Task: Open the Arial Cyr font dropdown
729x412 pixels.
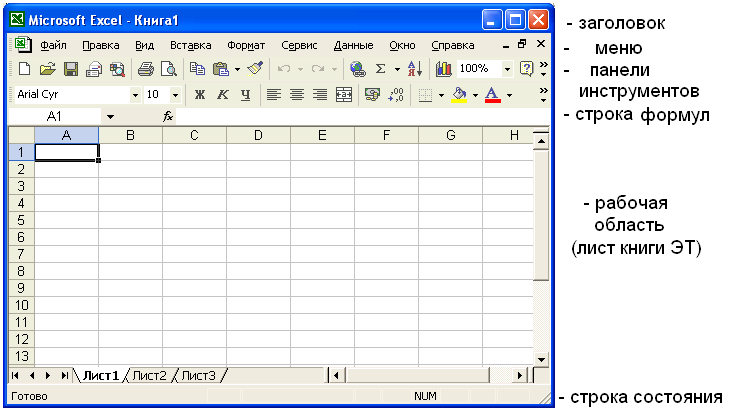Action: point(135,95)
